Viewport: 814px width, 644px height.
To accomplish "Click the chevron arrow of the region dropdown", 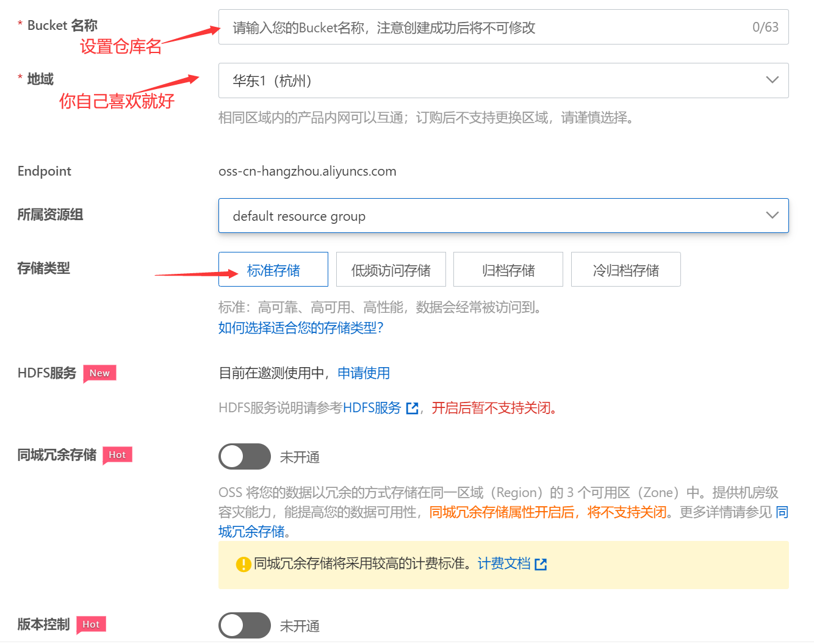I will [x=772, y=80].
